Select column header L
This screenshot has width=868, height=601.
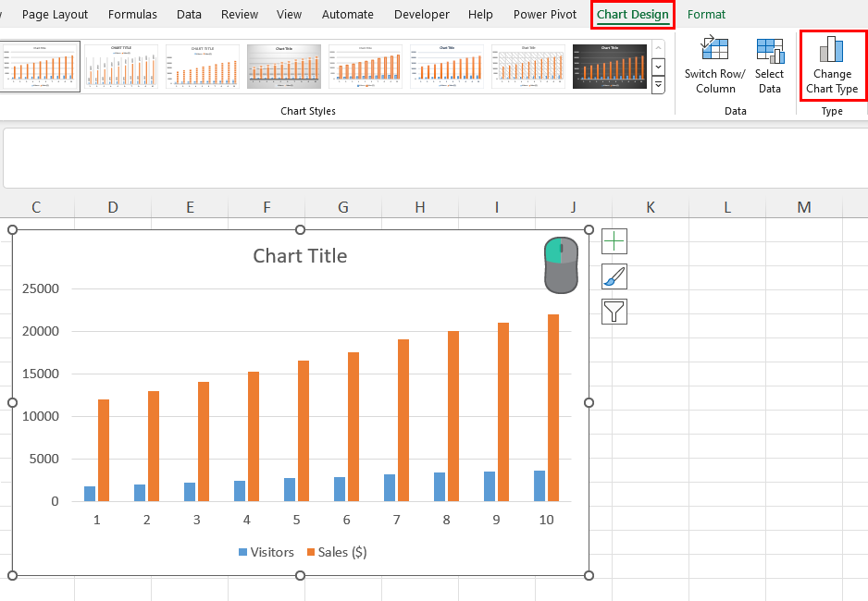[x=727, y=207]
